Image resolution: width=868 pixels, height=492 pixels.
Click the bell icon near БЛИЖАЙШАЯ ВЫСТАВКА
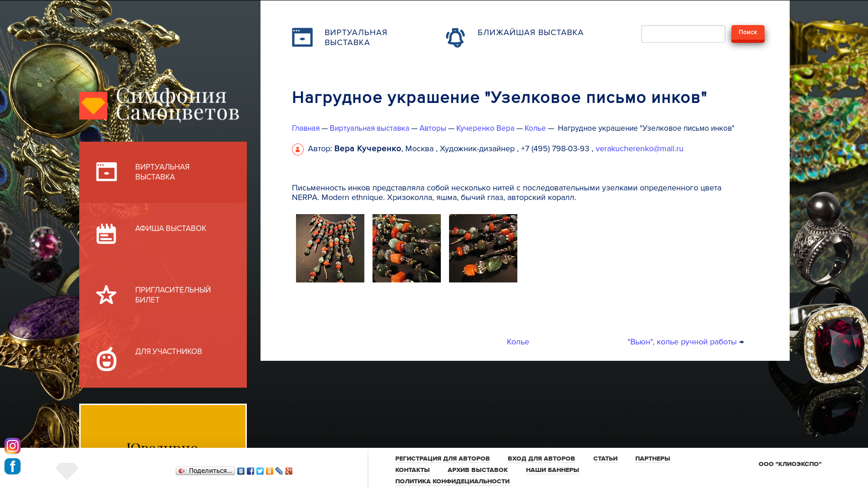[456, 36]
